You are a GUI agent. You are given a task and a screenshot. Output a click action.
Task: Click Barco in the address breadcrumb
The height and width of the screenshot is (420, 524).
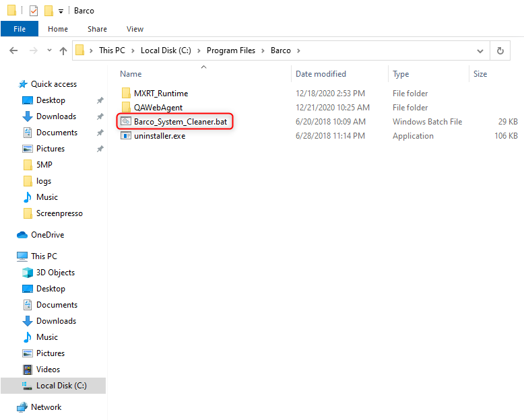[x=281, y=50]
